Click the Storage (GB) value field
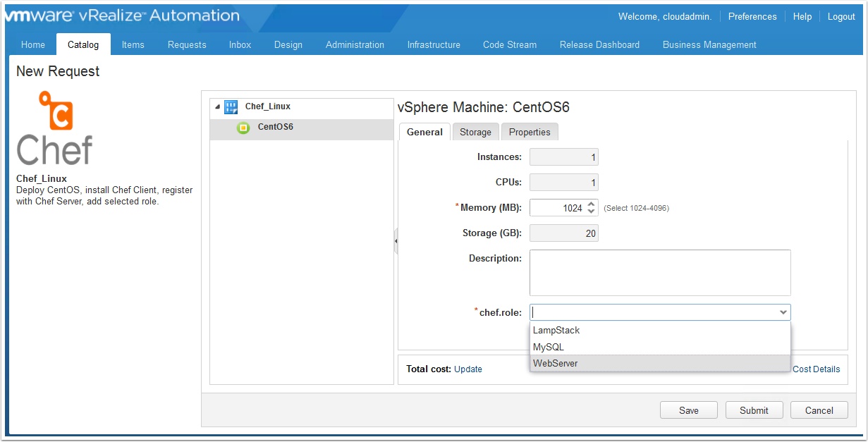The width and height of the screenshot is (868, 442). 564,233
